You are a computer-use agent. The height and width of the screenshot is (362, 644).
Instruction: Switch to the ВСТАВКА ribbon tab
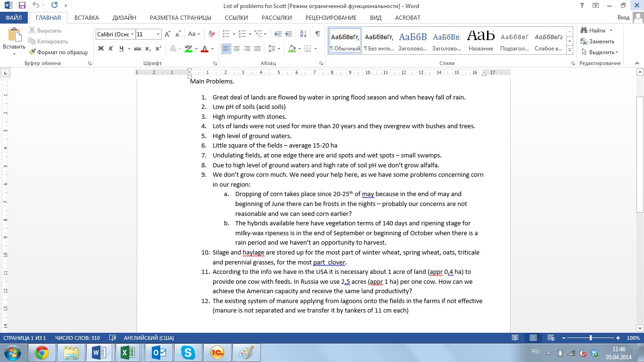(x=87, y=18)
